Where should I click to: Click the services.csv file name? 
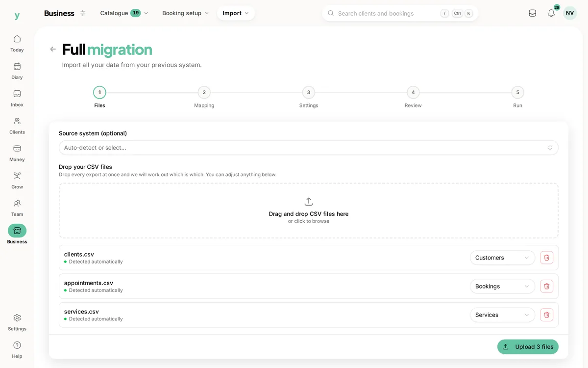[x=81, y=312]
